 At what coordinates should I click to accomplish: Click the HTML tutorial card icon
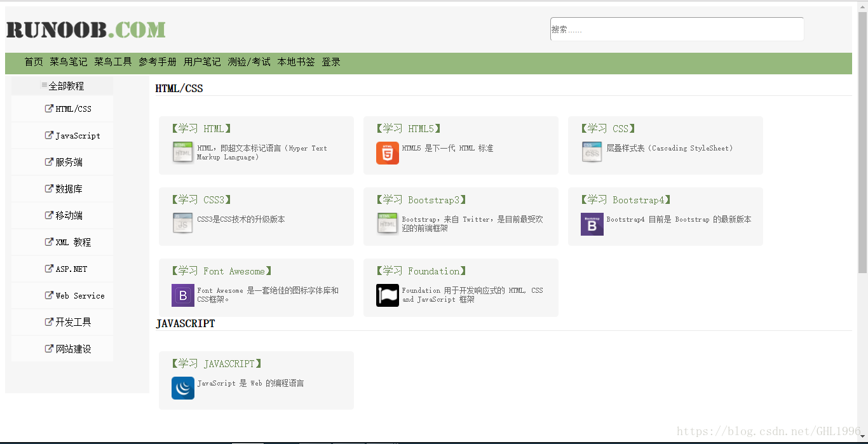(x=183, y=153)
